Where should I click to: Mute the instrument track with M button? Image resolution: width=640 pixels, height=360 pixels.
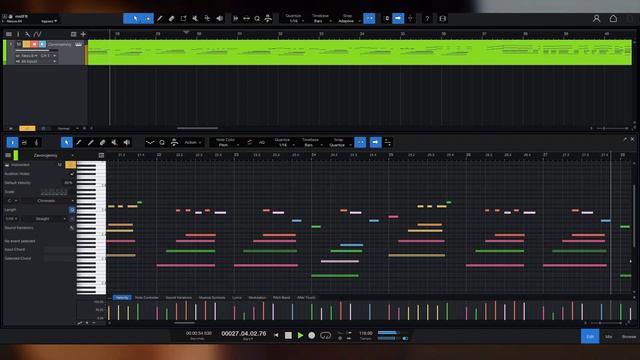[18, 44]
